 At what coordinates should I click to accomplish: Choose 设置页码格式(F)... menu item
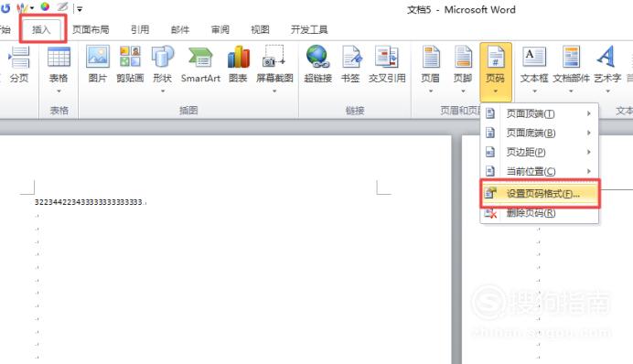click(x=540, y=194)
